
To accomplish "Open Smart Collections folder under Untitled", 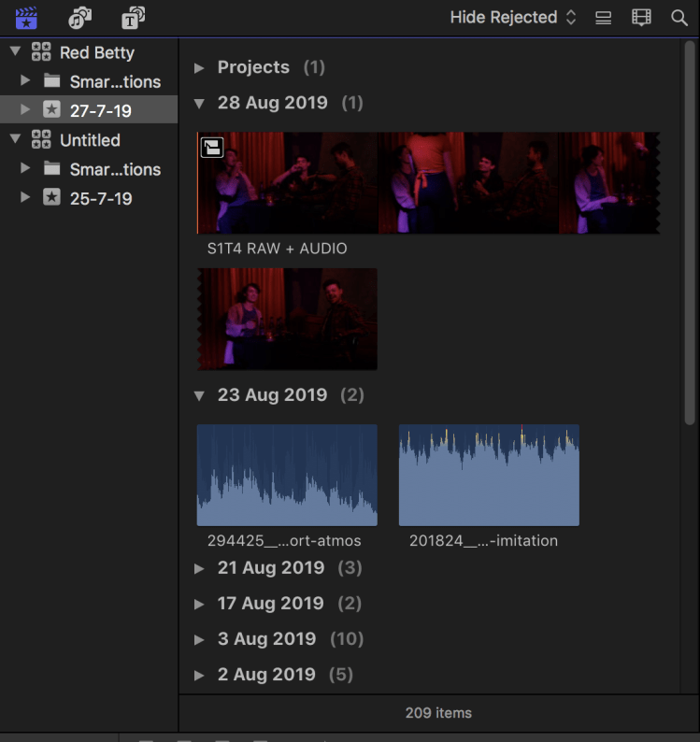I will pos(114,169).
